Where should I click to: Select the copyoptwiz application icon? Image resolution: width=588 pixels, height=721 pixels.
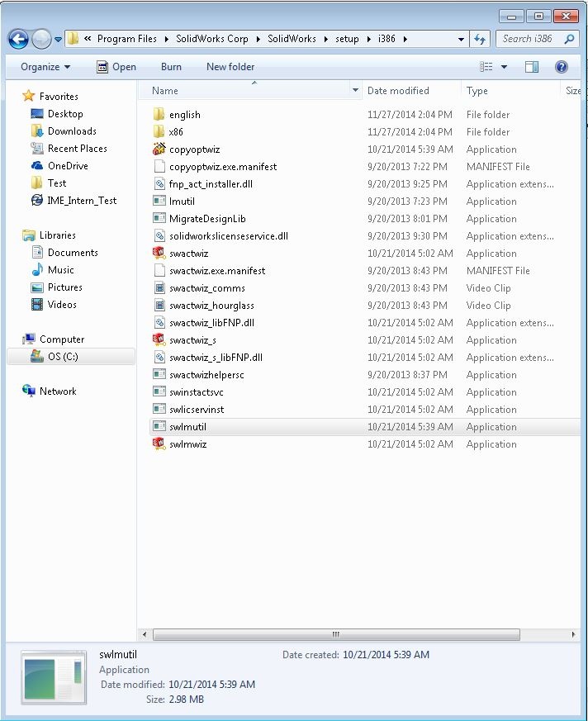pyautogui.click(x=159, y=149)
